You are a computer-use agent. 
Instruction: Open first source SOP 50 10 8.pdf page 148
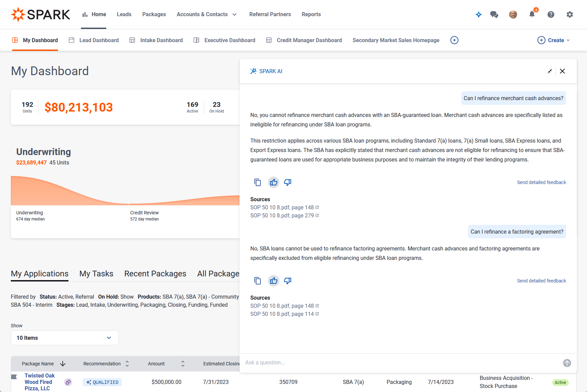[x=284, y=207]
